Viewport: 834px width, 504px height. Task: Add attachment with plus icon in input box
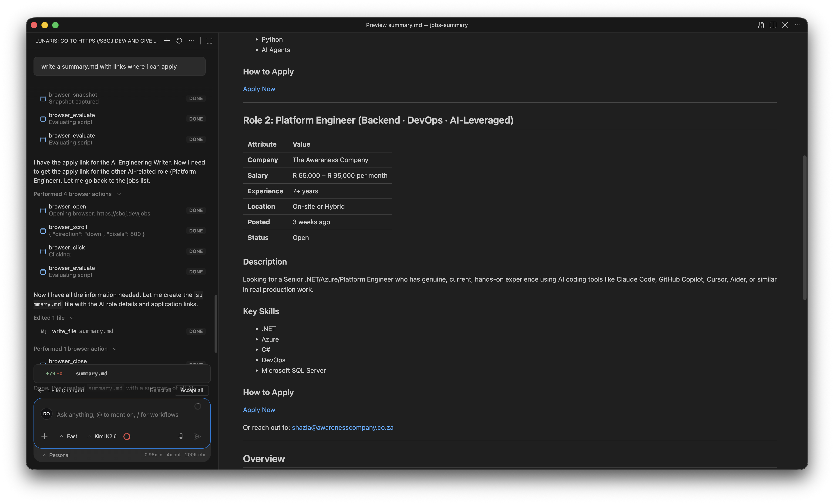pyautogui.click(x=44, y=436)
